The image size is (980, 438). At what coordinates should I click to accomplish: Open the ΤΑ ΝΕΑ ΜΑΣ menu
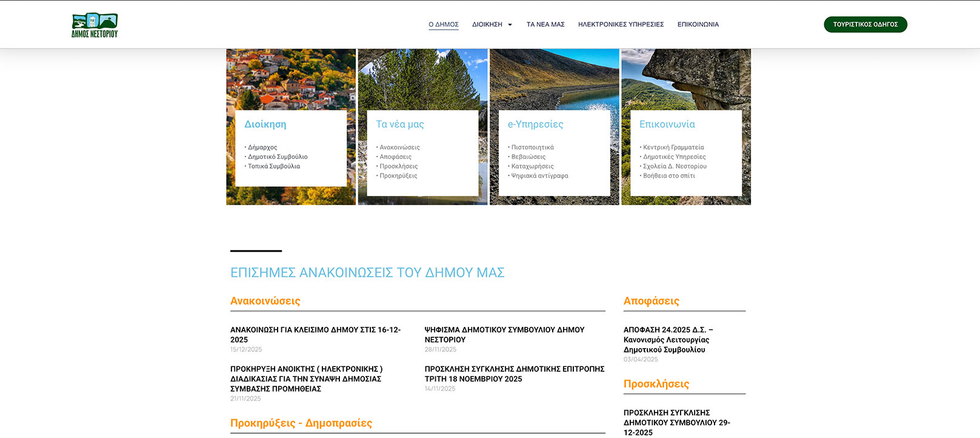545,25
